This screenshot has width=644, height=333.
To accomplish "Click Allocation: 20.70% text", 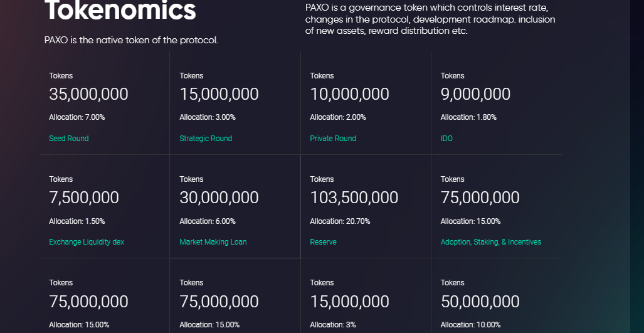I will 340,221.
